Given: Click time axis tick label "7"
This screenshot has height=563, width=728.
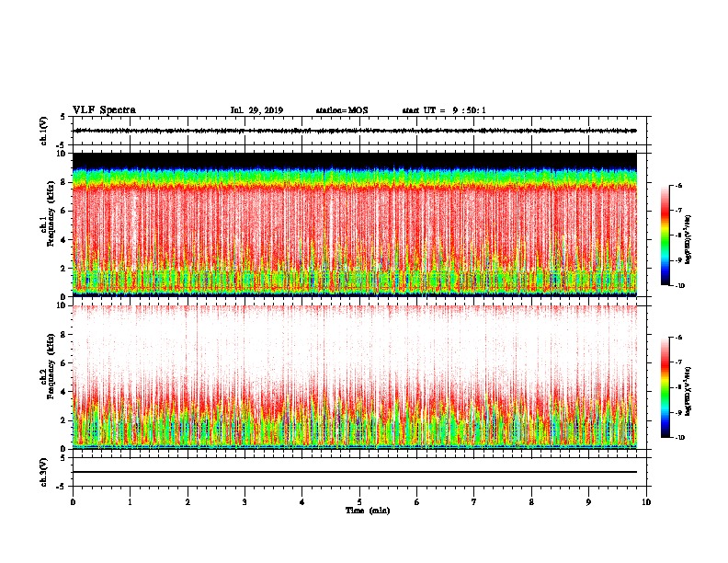Looking at the screenshot, I should (474, 502).
